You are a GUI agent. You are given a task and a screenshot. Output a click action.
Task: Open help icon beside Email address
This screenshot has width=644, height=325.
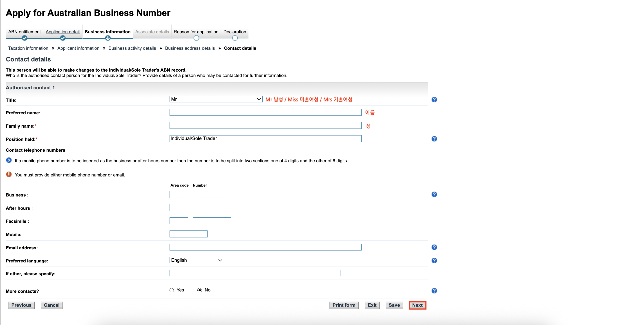434,247
